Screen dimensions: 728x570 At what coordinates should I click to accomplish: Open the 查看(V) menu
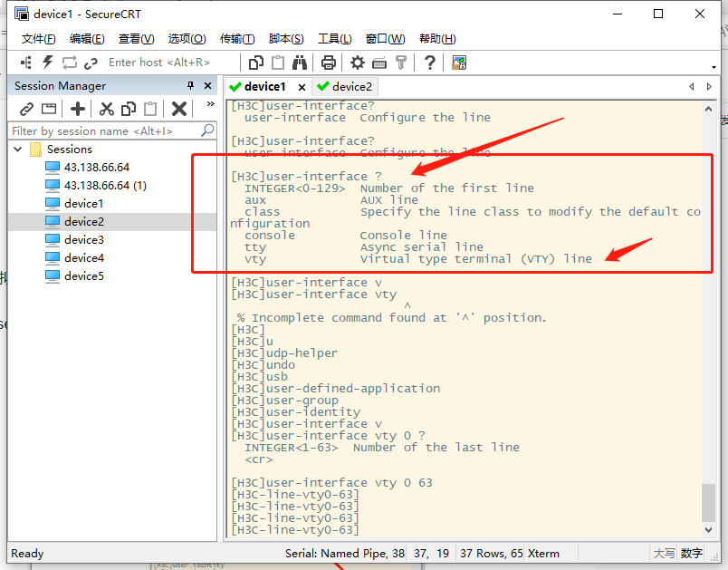pos(137,39)
